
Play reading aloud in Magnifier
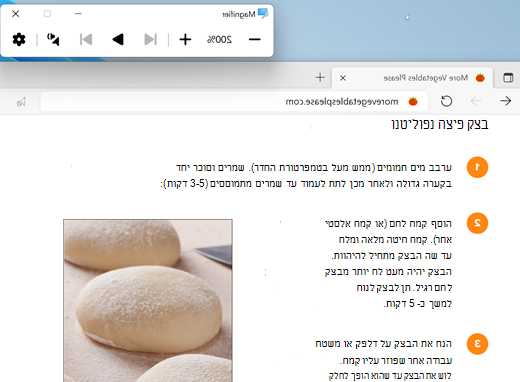pyautogui.click(x=118, y=40)
